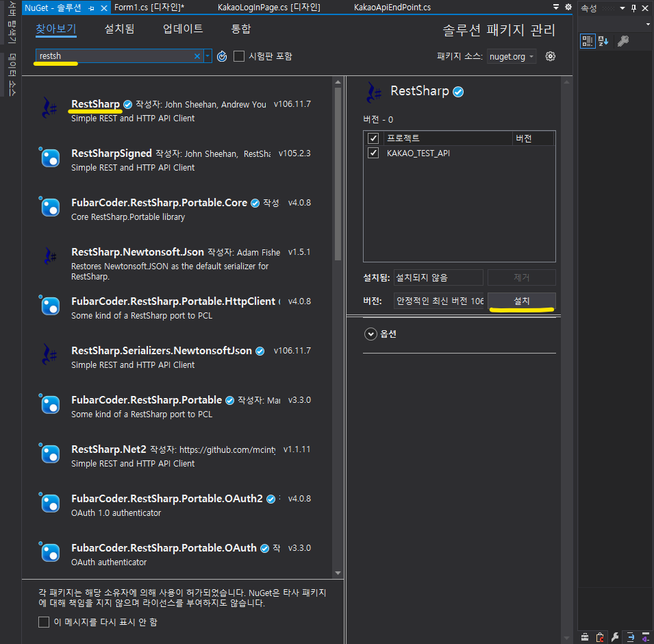The height and width of the screenshot is (644, 654).
Task: Click the verified badge beside RestSharp in details pane
Action: tap(458, 92)
